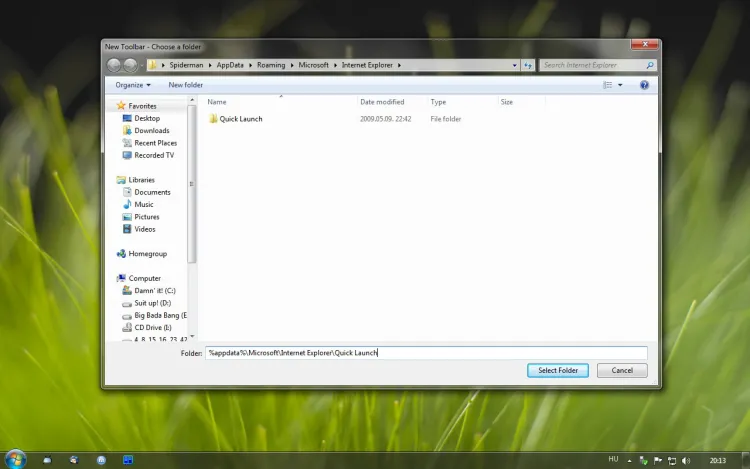Viewport: 750px width, 469px height.
Task: Click the Change your view icon
Action: [607, 85]
